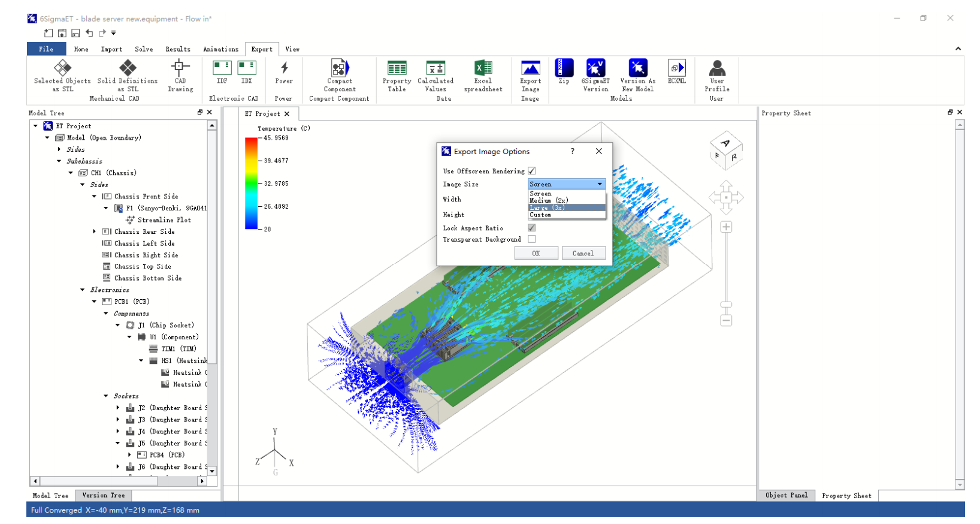Image resolution: width=980 pixels, height=524 pixels.
Task: Open the Results ribbon tab
Action: pyautogui.click(x=178, y=49)
